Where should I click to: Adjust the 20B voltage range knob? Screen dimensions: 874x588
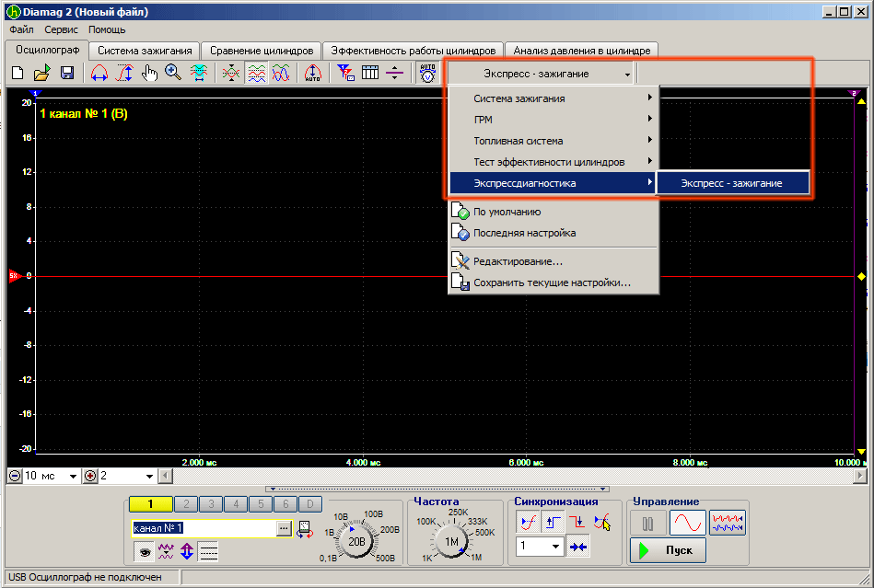356,540
